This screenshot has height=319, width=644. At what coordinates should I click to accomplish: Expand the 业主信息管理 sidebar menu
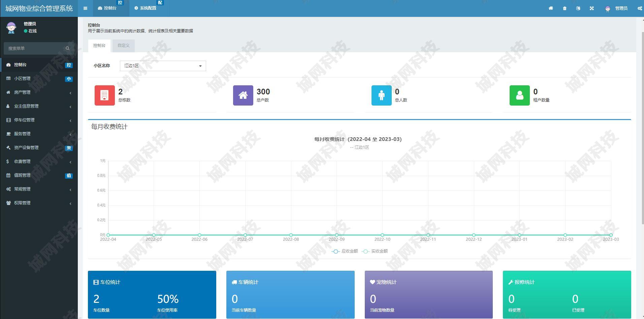(39, 106)
